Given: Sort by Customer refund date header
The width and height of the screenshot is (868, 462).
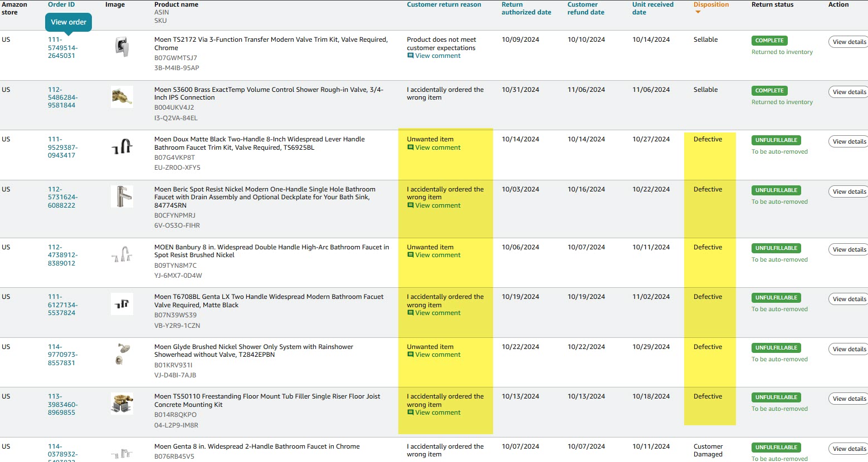Looking at the screenshot, I should (586, 8).
